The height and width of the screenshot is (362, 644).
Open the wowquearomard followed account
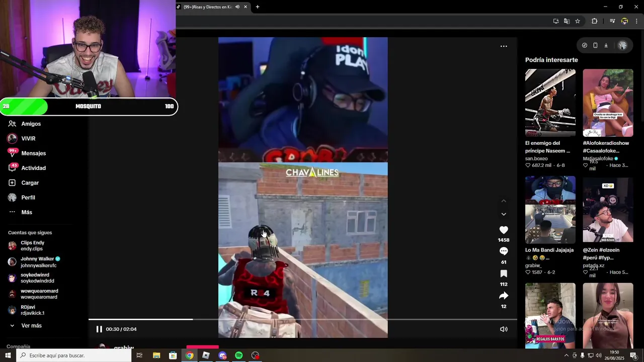click(x=34, y=294)
